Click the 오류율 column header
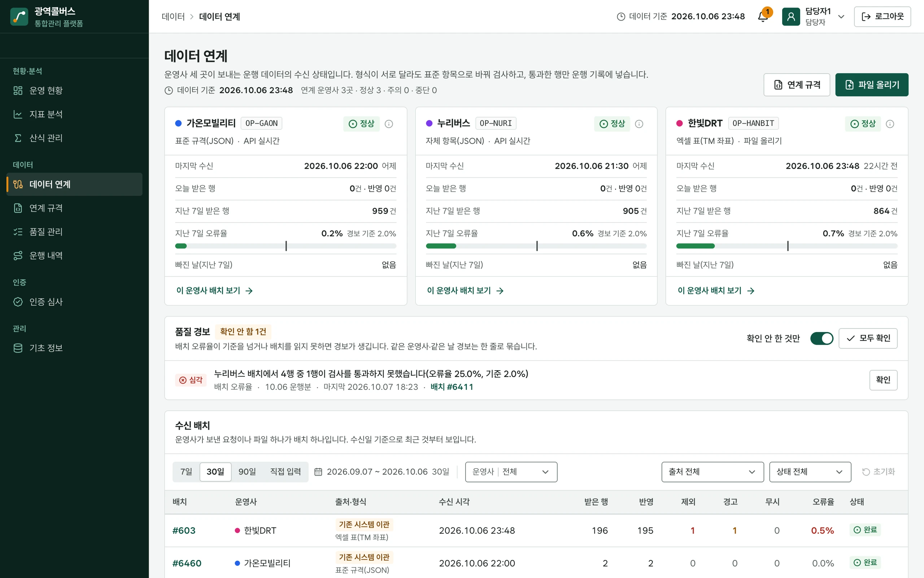The height and width of the screenshot is (578, 924). coord(823,502)
